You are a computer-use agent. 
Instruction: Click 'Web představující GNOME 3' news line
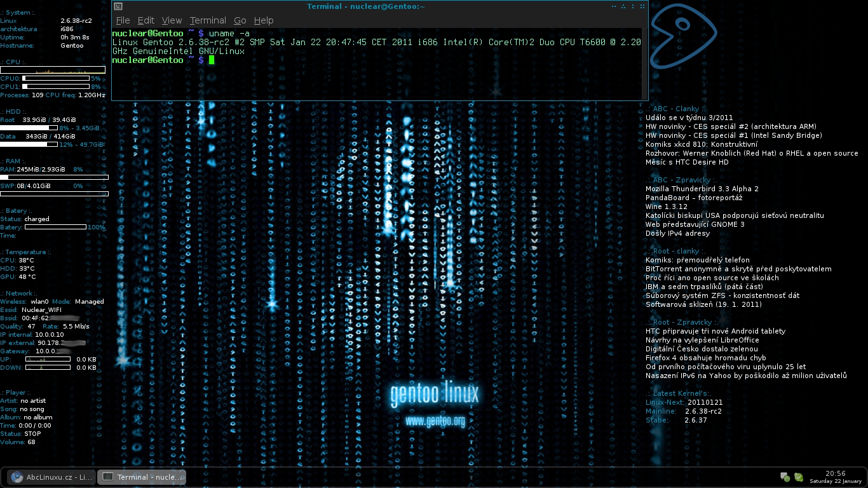click(x=695, y=224)
